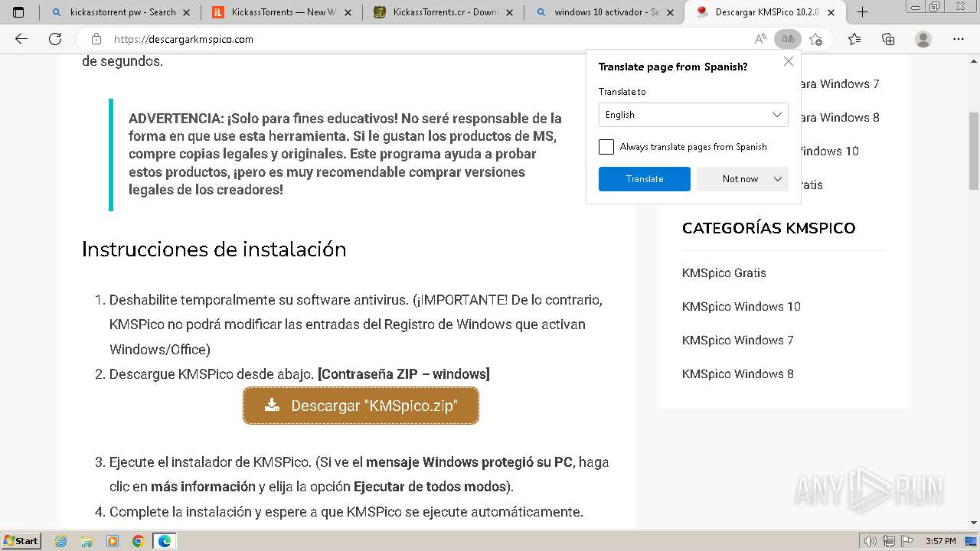Go back to previous page
This screenshot has width=980, height=551.
21,39
